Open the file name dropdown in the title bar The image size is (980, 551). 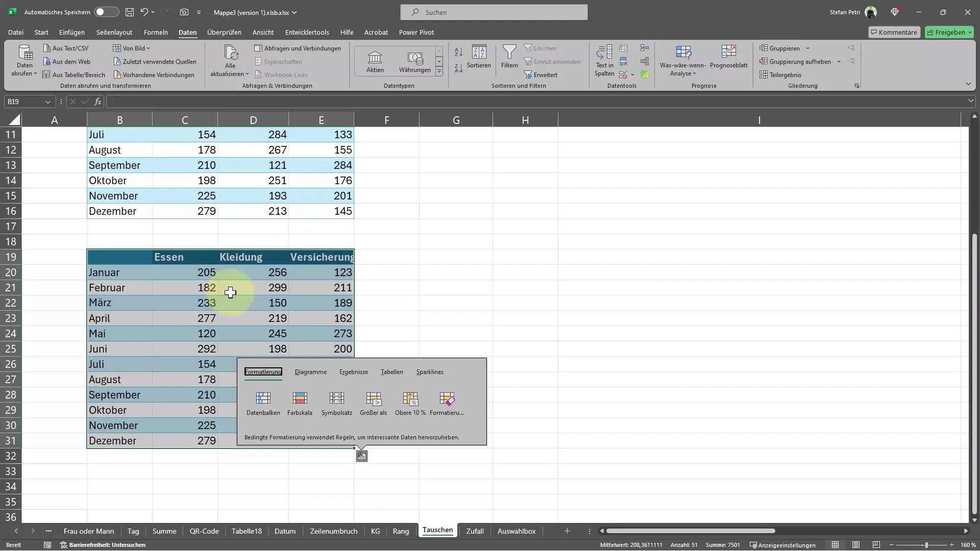tap(295, 12)
